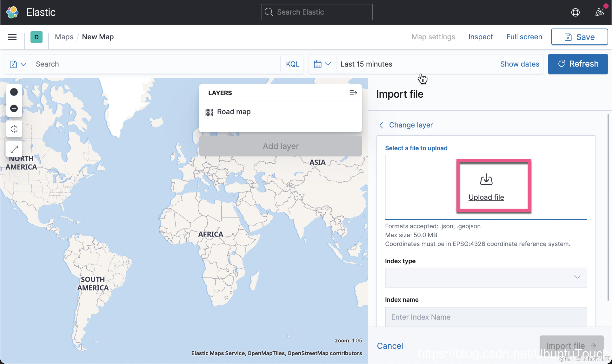Viewport: 612px width, 364px height.
Task: Click the fit to data bounds icon
Action: pos(14,129)
